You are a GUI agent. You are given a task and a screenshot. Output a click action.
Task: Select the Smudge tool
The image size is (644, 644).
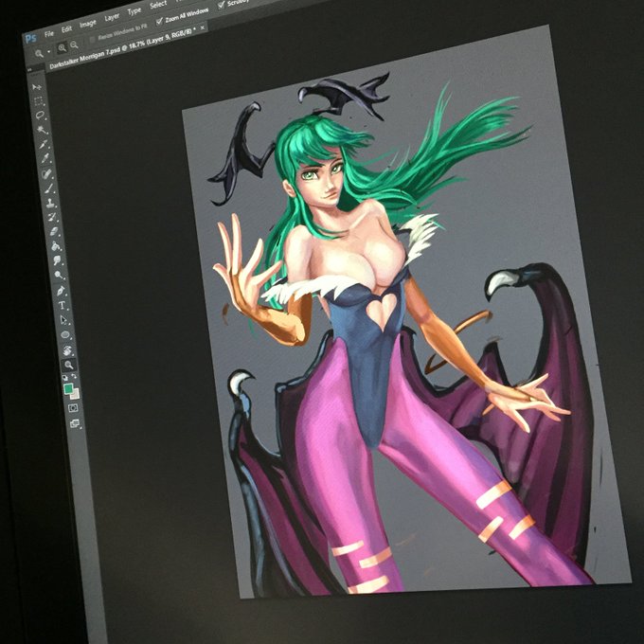[58, 260]
